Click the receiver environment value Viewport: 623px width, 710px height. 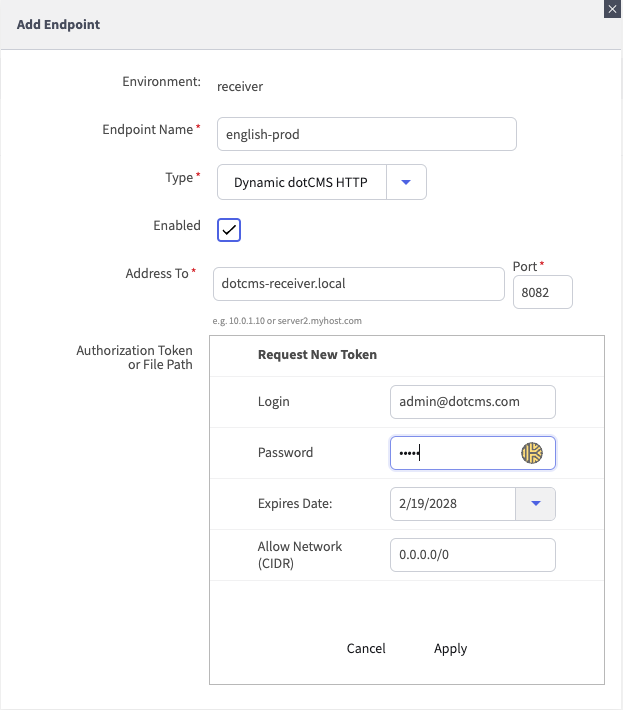240,86
